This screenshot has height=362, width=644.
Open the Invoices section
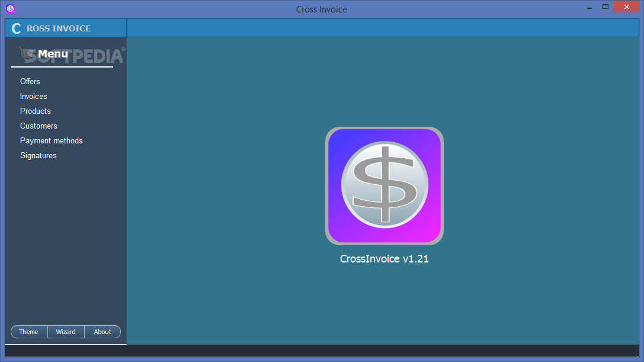click(x=34, y=96)
